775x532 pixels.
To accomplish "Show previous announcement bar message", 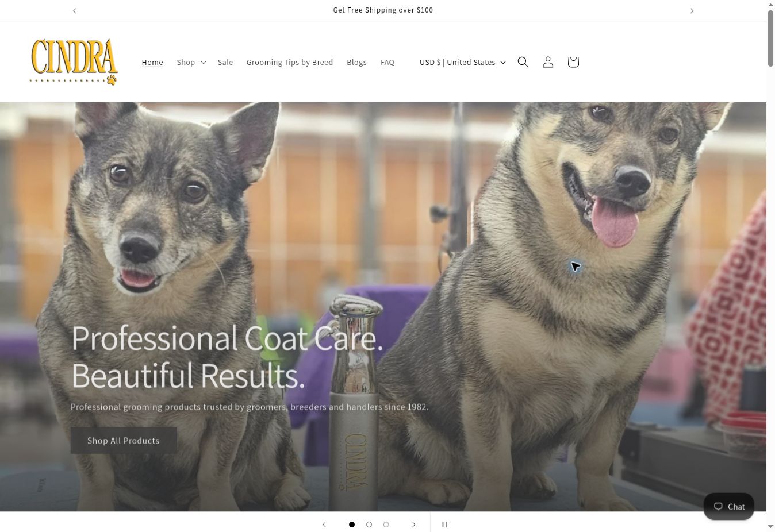I will (x=75, y=11).
